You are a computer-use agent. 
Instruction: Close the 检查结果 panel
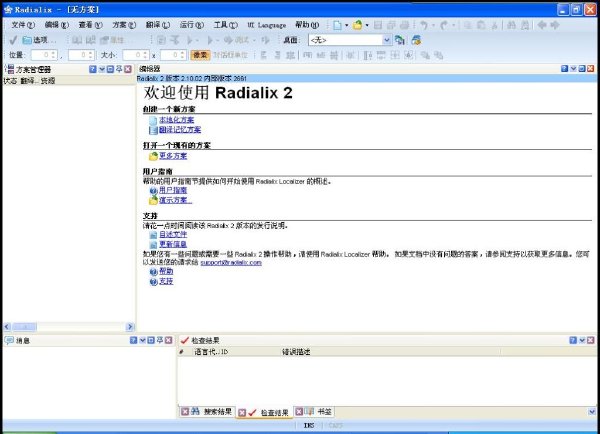[590, 340]
